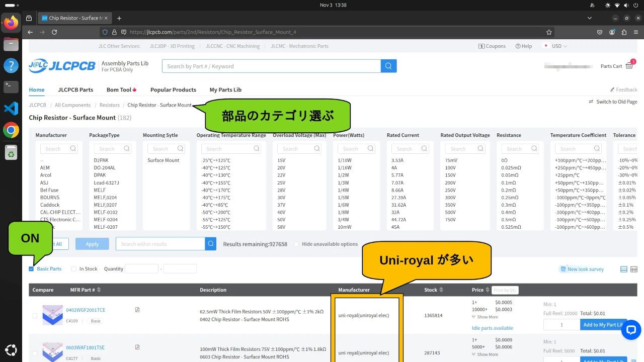Open New look survey link
This screenshot has height=362, width=644.
coord(582,269)
